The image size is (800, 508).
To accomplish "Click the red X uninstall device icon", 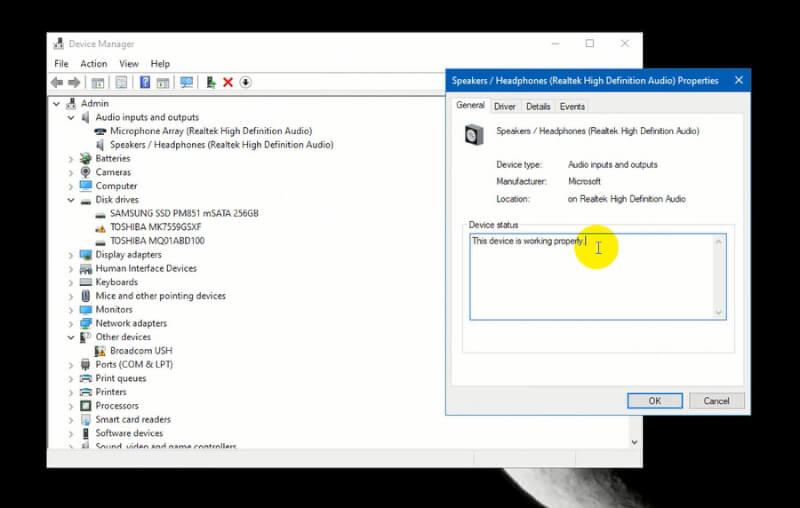I will (x=228, y=83).
